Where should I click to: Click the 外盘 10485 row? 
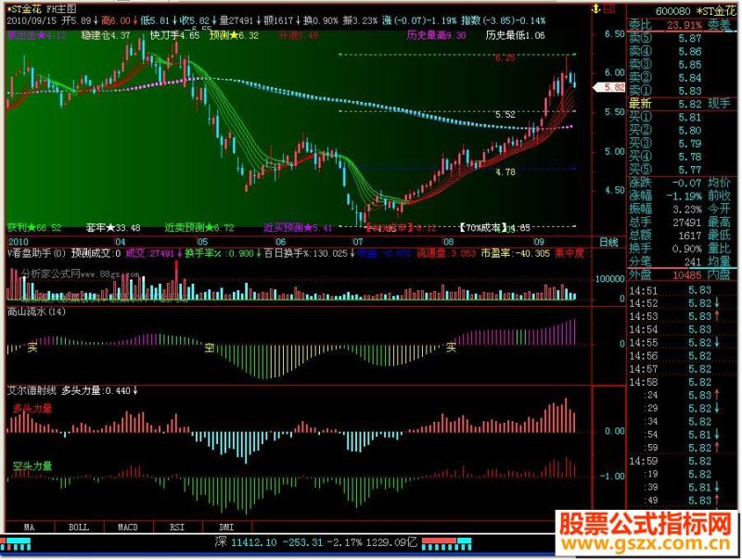[684, 274]
